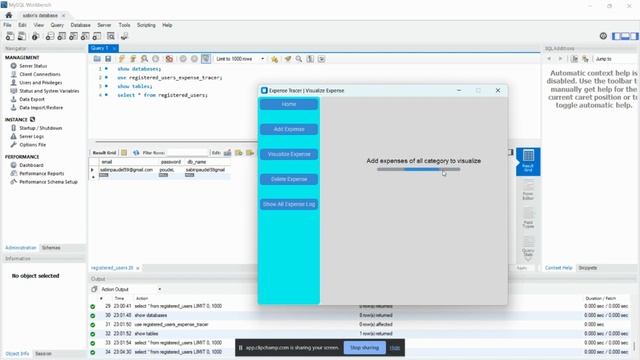Run explain plan for current statement
640x360 pixels.
coord(144,59)
